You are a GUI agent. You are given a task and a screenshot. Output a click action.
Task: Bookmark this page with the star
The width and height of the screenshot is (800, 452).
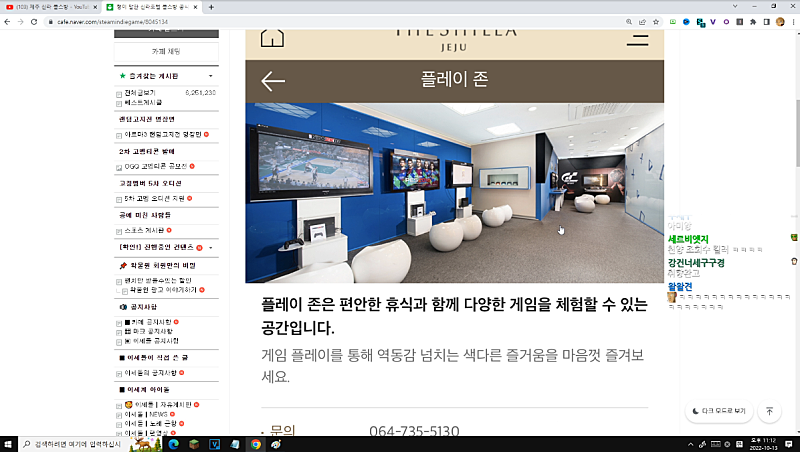pos(656,22)
